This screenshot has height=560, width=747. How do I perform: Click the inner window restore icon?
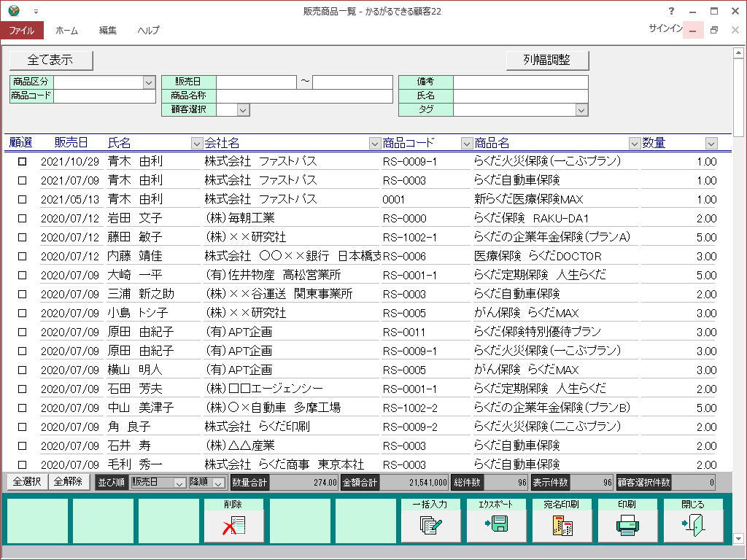[x=713, y=31]
